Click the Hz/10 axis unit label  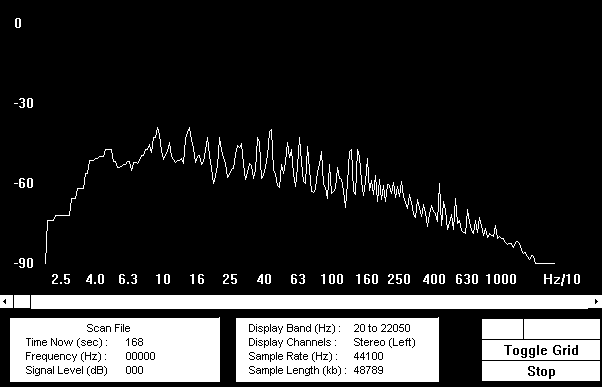(x=562, y=279)
